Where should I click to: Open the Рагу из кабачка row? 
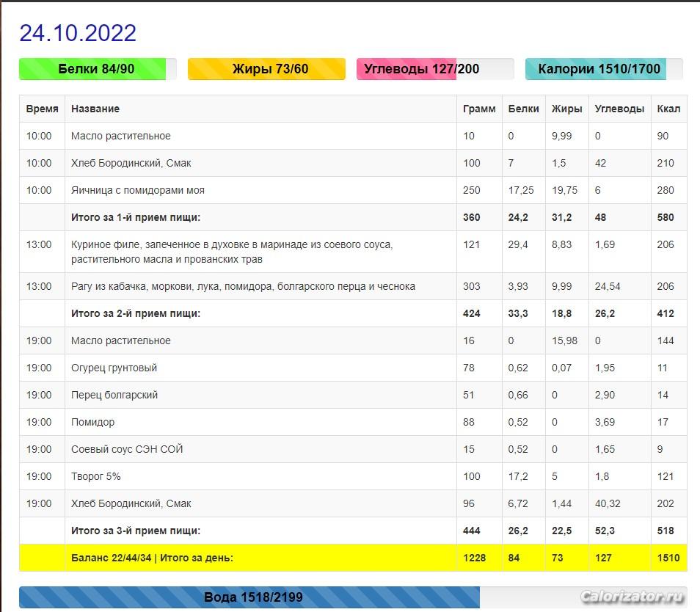pos(243,286)
